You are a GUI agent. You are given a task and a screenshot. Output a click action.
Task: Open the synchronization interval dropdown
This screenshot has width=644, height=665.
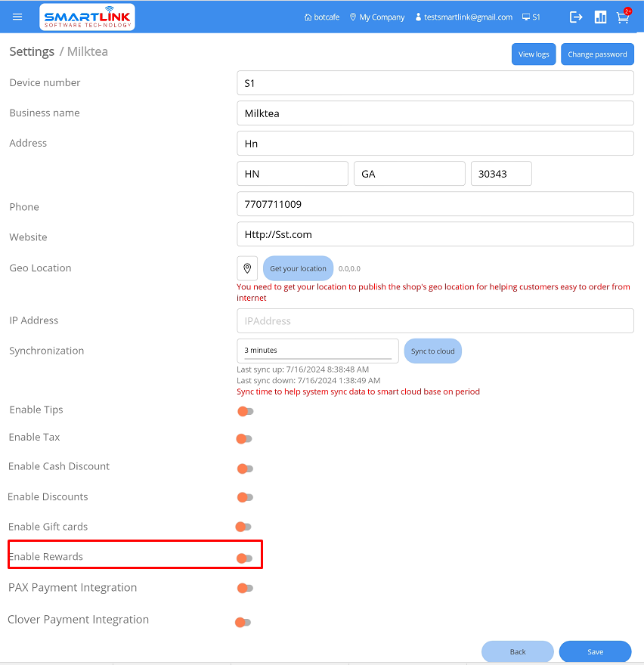(x=317, y=351)
